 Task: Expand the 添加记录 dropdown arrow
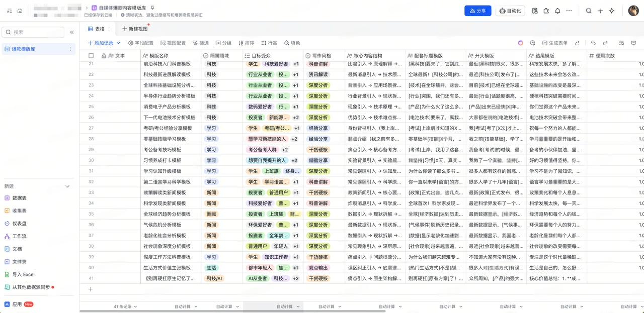coord(117,43)
